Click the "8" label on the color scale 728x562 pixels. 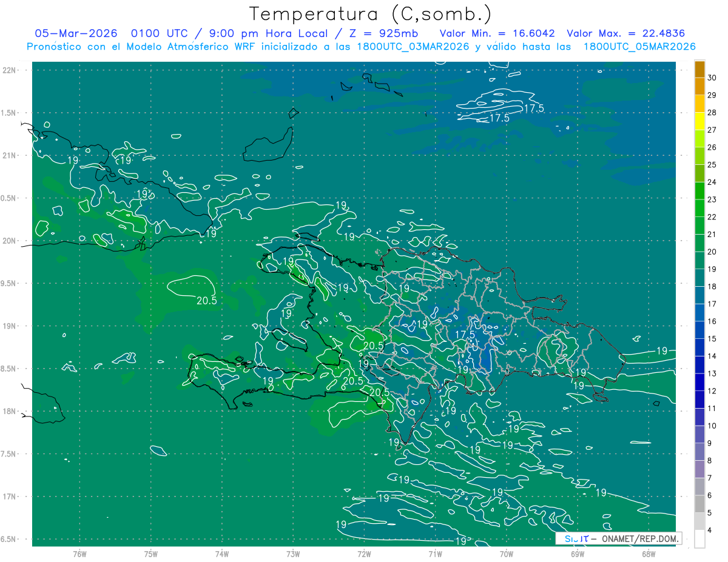coord(710,461)
